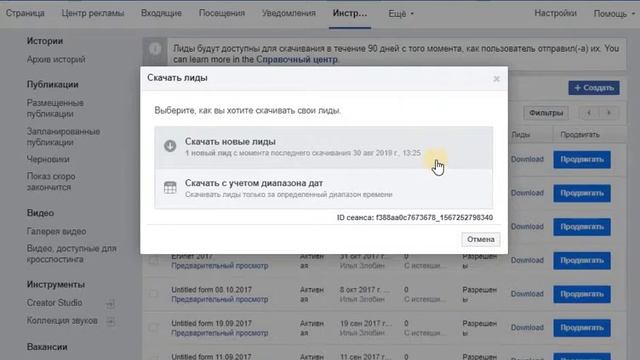Click the Видео sidebar heading
The width and height of the screenshot is (640, 360).
40,213
